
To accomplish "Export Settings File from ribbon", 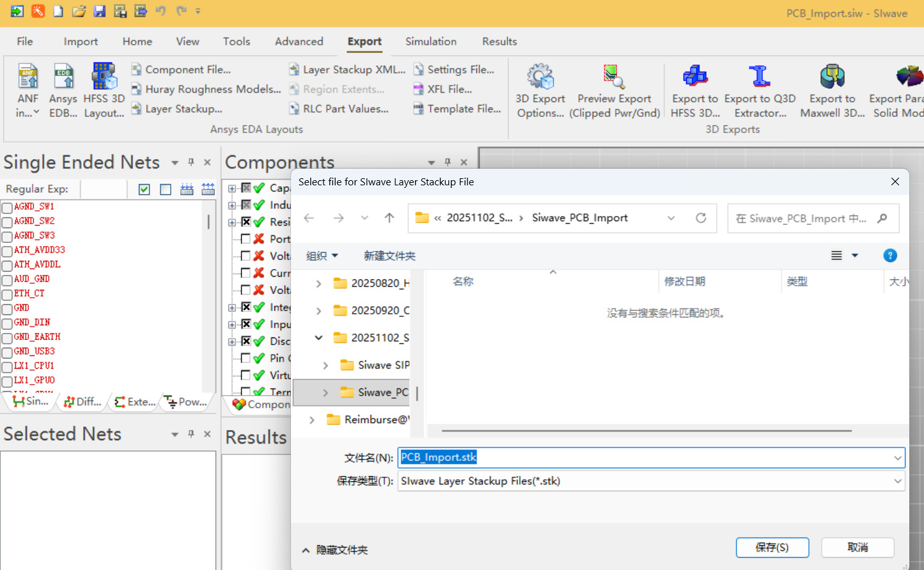I will (453, 70).
